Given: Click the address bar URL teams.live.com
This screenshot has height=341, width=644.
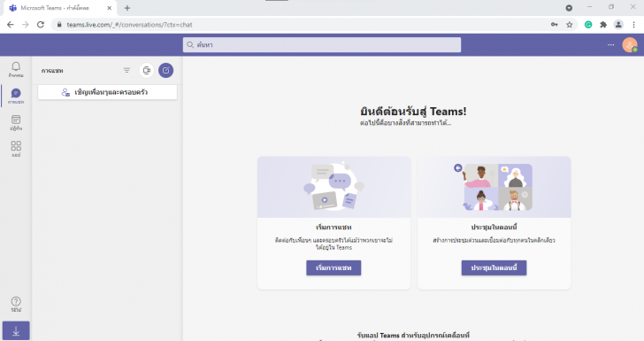Looking at the screenshot, I should pyautogui.click(x=129, y=25).
